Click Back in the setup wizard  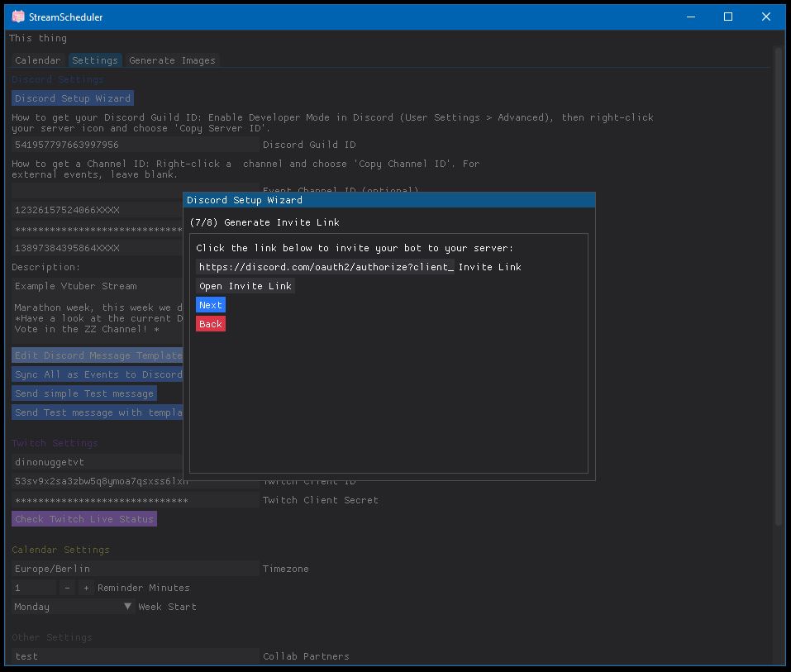(210, 323)
